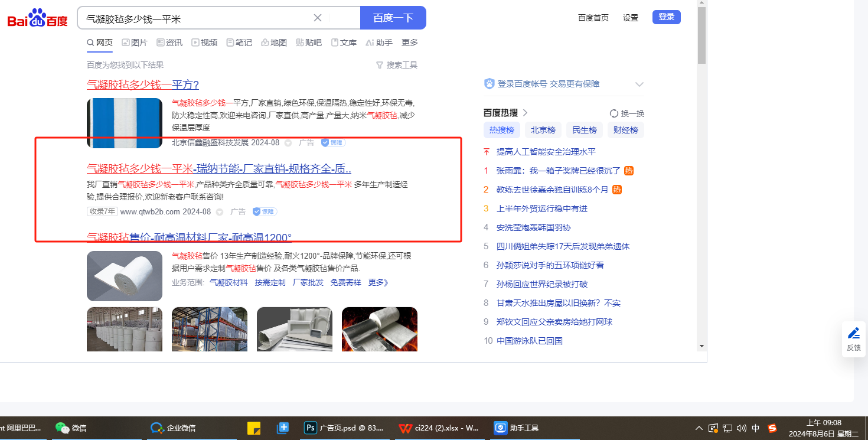This screenshot has width=868, height=440.
Task: Click the scrollbar down arrow
Action: pos(701,346)
